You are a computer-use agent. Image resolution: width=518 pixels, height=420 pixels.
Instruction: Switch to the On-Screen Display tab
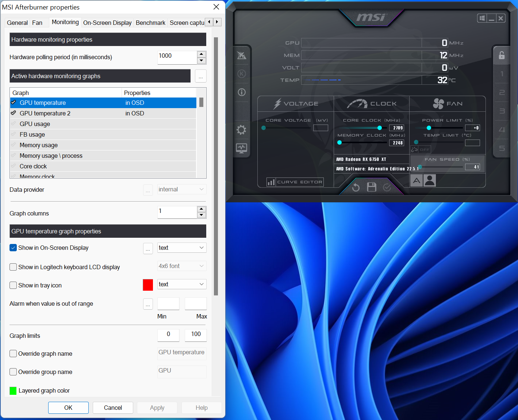pyautogui.click(x=107, y=23)
